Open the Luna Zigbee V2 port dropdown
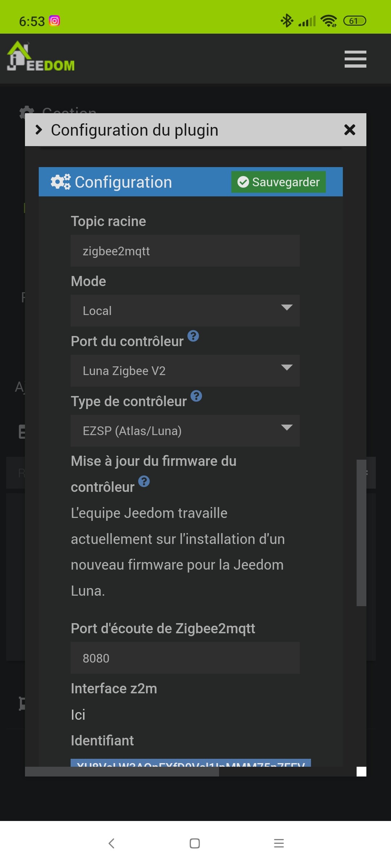Viewport: 391px width, 868px height. click(x=185, y=371)
